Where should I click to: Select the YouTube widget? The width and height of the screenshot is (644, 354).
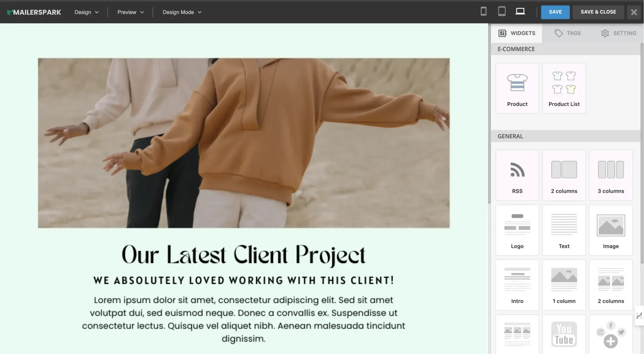click(564, 334)
